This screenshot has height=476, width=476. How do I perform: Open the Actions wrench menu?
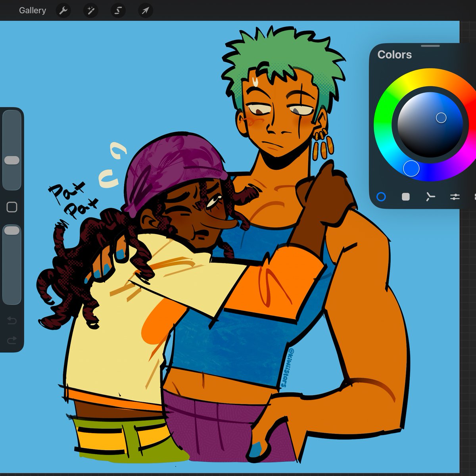tap(63, 11)
